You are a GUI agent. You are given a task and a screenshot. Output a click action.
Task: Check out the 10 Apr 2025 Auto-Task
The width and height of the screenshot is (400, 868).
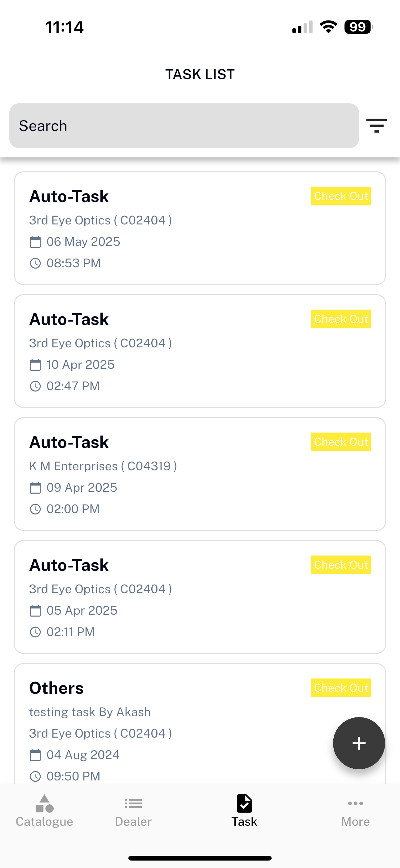[341, 319]
